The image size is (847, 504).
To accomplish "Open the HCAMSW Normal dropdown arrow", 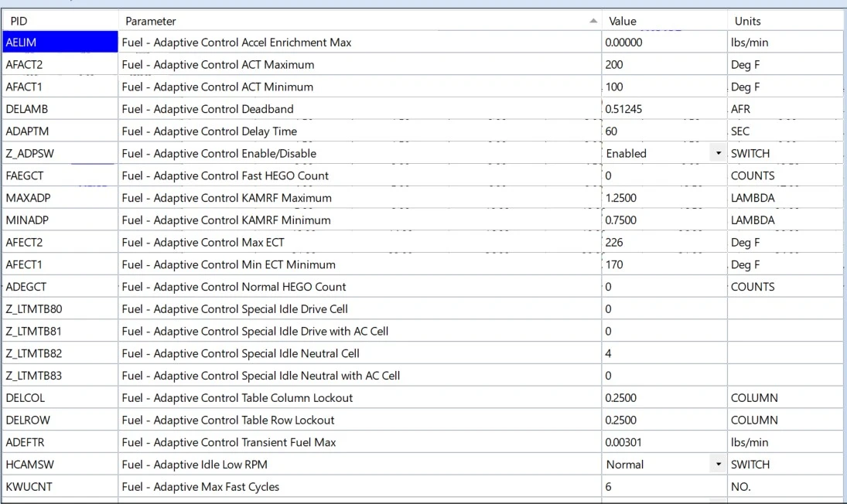I will click(718, 464).
